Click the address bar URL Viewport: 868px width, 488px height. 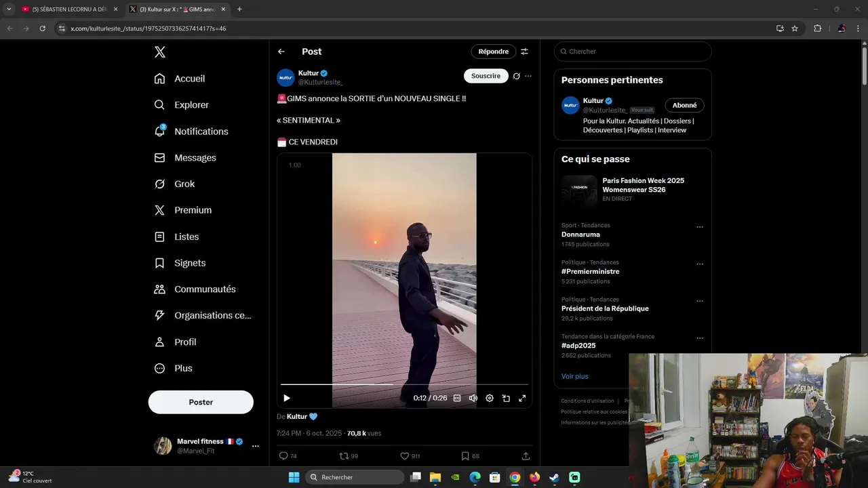click(148, 28)
